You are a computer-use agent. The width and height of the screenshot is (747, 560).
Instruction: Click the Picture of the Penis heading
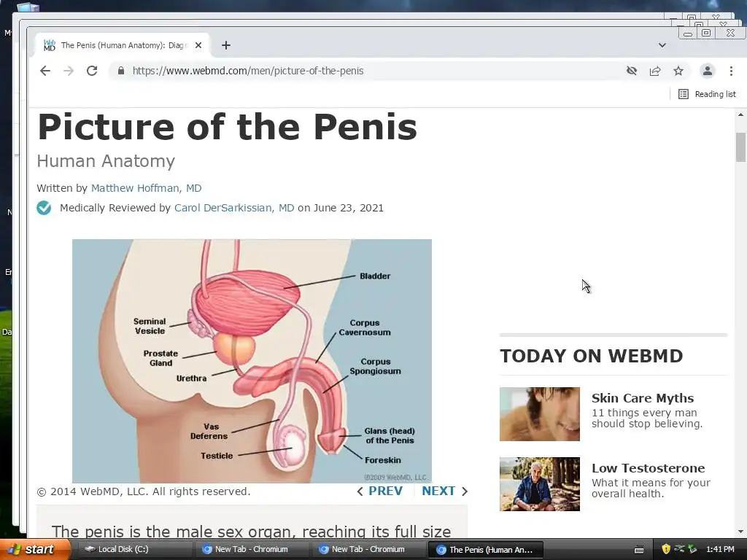click(228, 127)
